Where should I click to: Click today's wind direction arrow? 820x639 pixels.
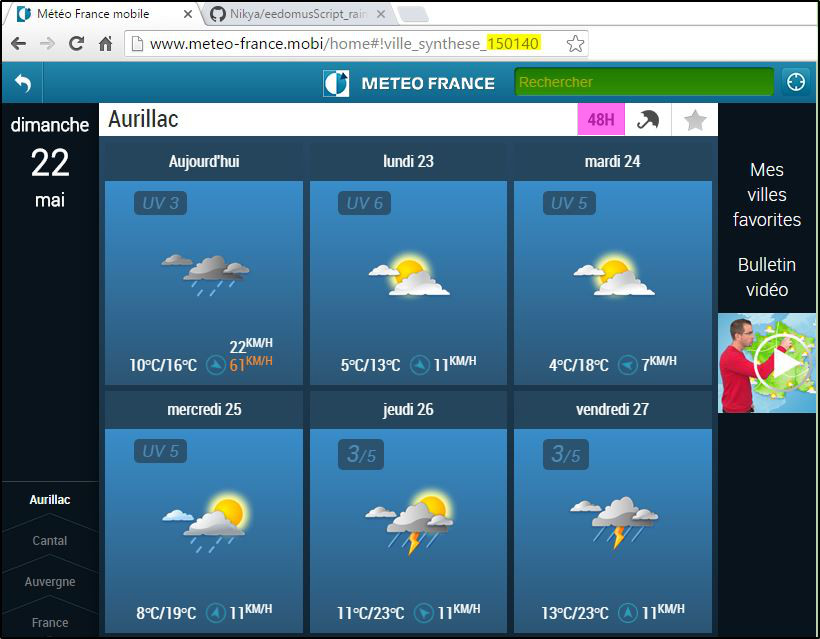click(x=215, y=364)
